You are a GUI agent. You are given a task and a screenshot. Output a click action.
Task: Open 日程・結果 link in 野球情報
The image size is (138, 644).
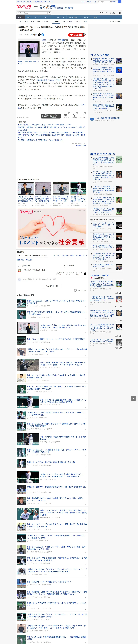(x=65, y=255)
